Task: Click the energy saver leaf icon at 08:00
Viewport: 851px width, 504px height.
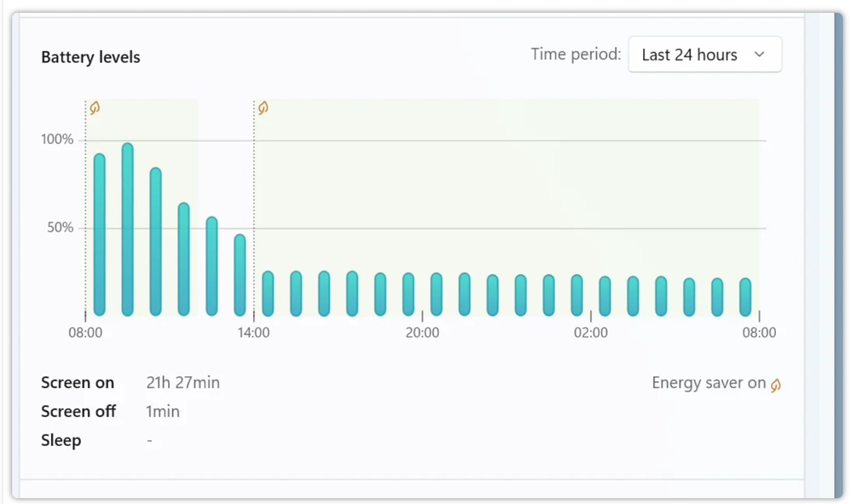Action: click(95, 107)
